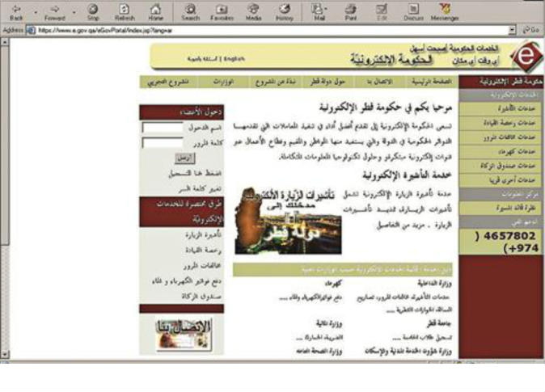
Task: Open the Forward button history dropdown arrow
Action: click(x=74, y=12)
